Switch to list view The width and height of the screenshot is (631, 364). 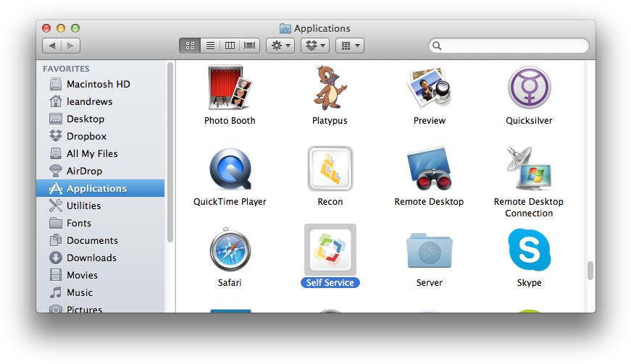[x=210, y=46]
